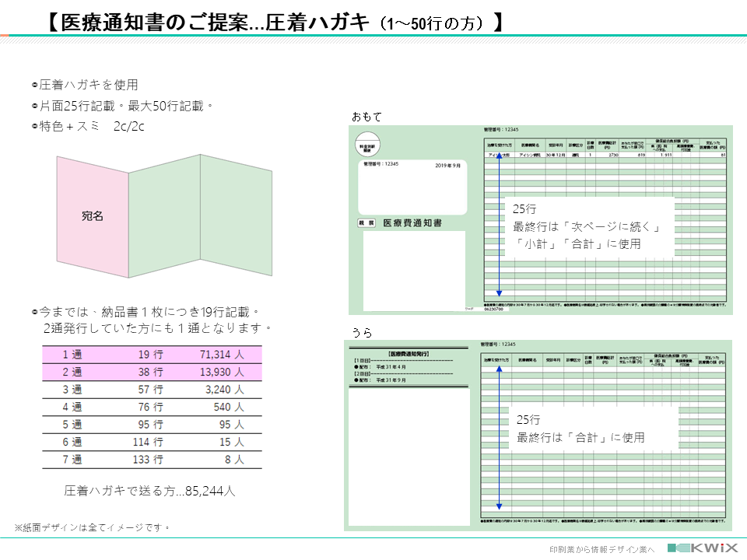Click table cell 5通
747x560 pixels.
pos(72,425)
